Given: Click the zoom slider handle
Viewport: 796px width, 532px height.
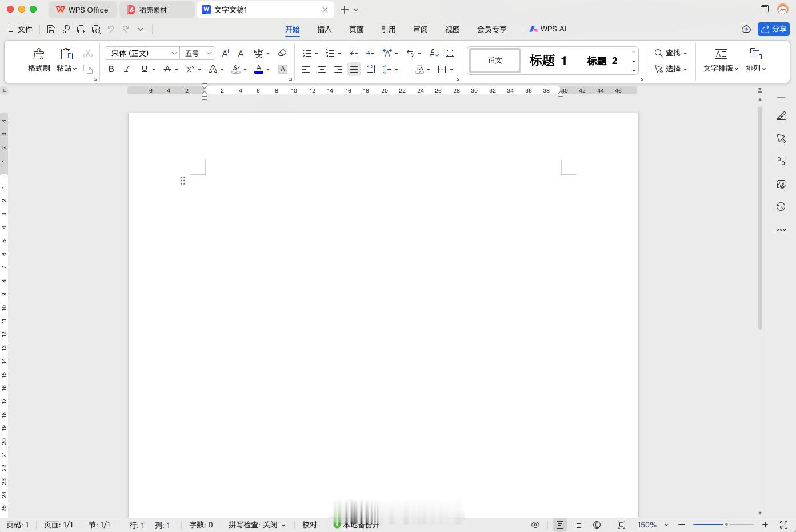Looking at the screenshot, I should point(726,525).
